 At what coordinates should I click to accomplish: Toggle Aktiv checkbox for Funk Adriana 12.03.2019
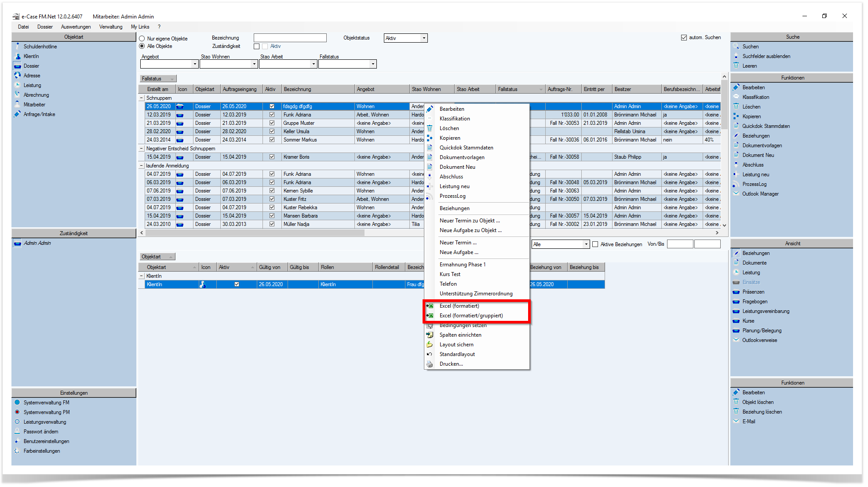click(x=272, y=115)
